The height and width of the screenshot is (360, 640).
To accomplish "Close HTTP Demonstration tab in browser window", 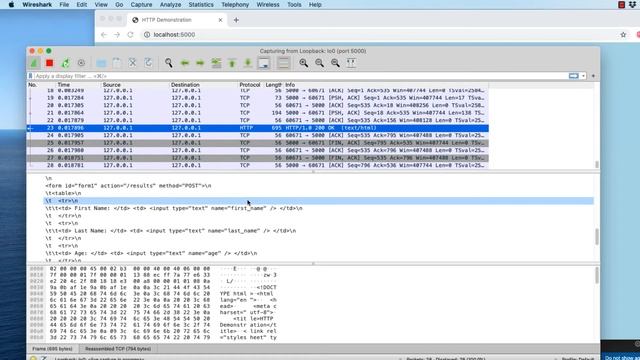I will click(220, 20).
